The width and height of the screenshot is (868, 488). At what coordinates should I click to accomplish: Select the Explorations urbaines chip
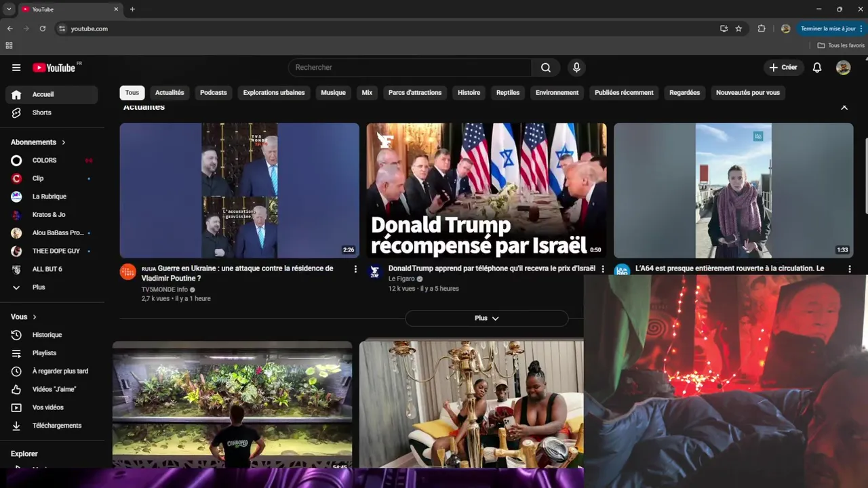(274, 93)
